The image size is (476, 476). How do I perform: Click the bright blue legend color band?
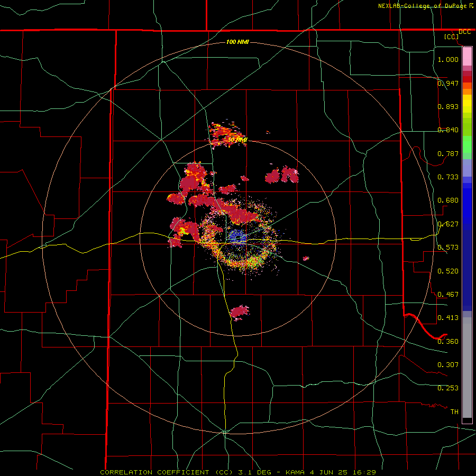[467, 206]
